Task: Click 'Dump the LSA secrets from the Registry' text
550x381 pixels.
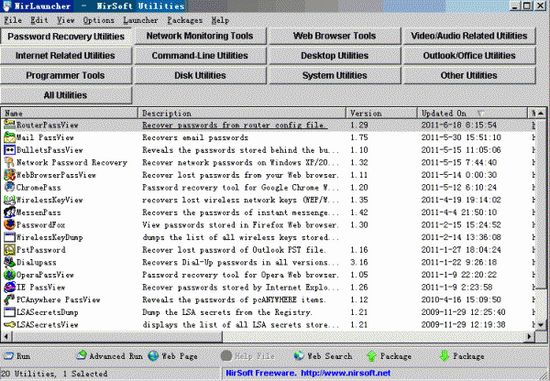Action: [x=227, y=312]
